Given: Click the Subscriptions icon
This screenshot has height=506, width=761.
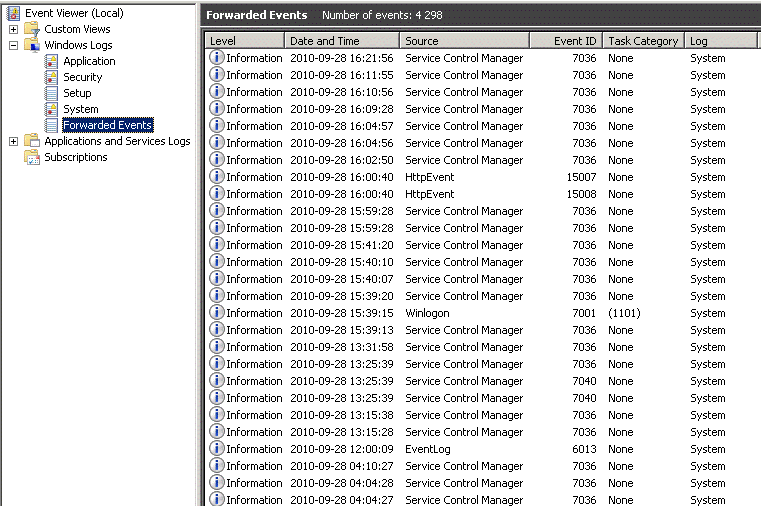Looking at the screenshot, I should tap(32, 157).
